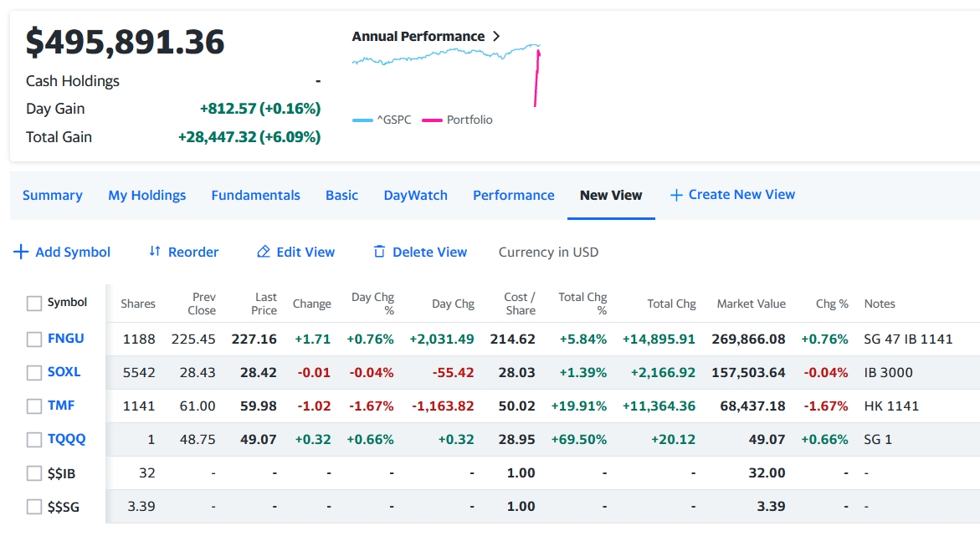The image size is (980, 536).
Task: Click the Reorder arrows icon
Action: (154, 252)
